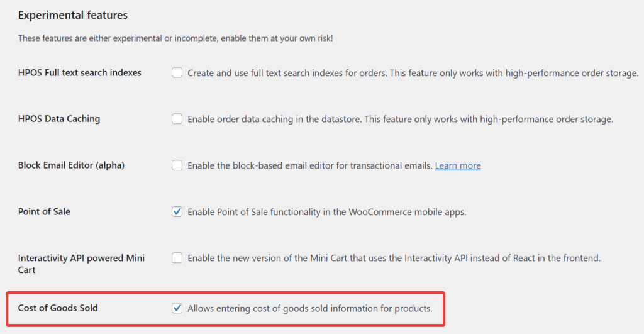Click 'Enable order data caching in the datastore' text

click(400, 119)
